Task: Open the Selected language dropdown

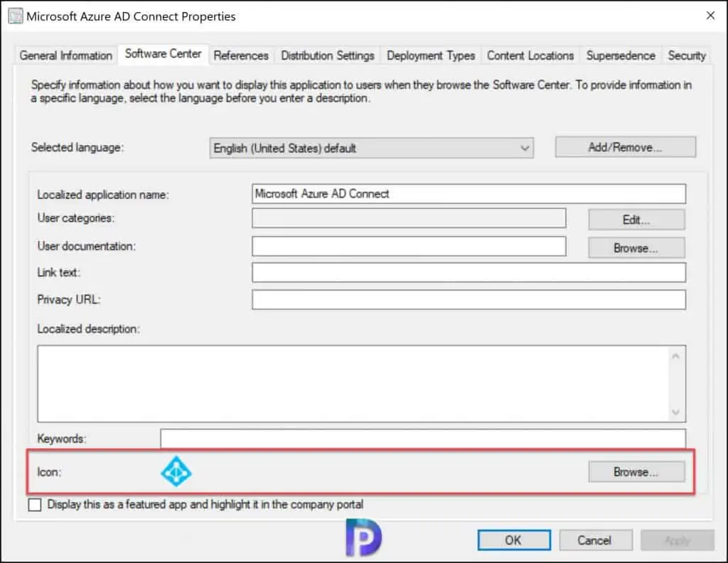Action: (371, 148)
